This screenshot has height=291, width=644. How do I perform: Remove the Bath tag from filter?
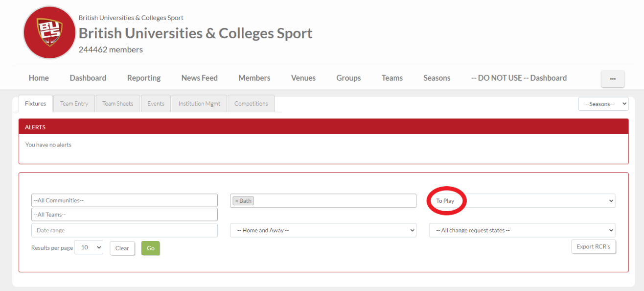(x=236, y=201)
